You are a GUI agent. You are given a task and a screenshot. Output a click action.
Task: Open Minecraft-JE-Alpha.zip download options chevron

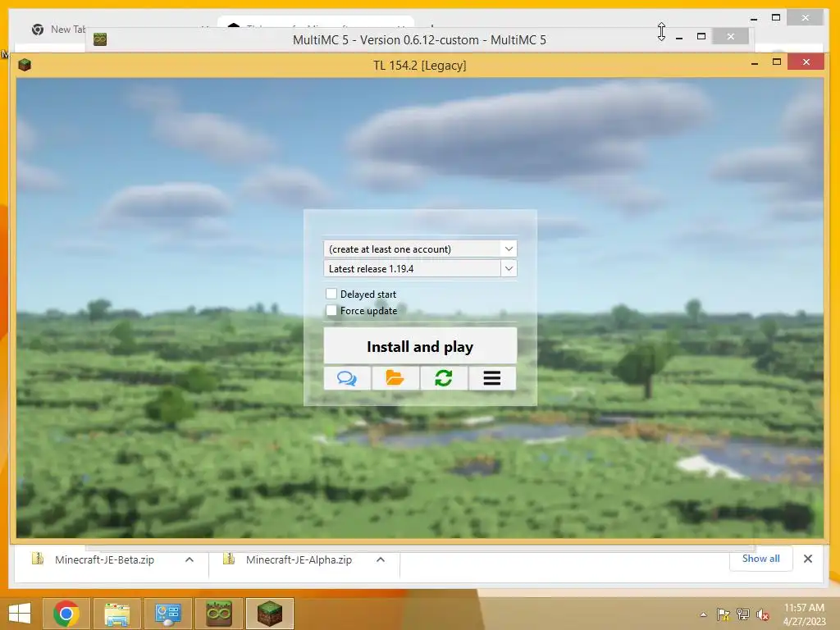coord(381,559)
